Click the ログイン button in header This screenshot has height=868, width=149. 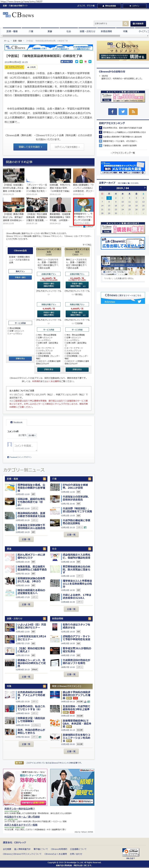(x=135, y=6)
